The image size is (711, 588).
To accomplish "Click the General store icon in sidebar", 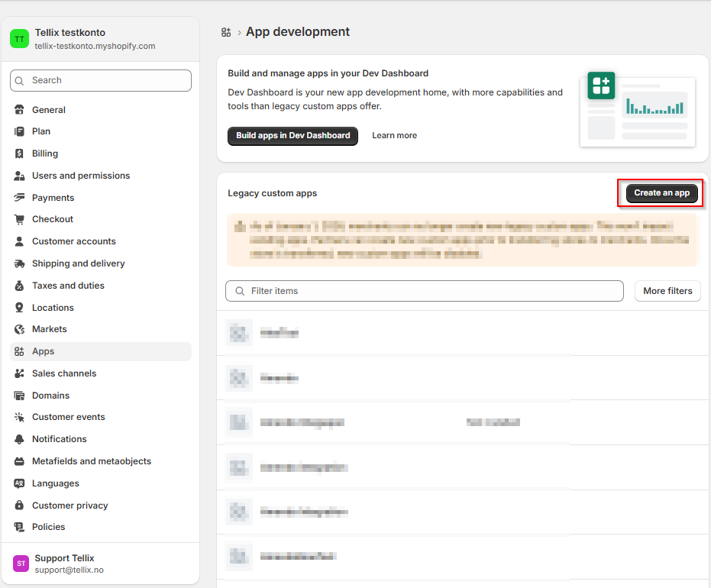I will point(19,110).
